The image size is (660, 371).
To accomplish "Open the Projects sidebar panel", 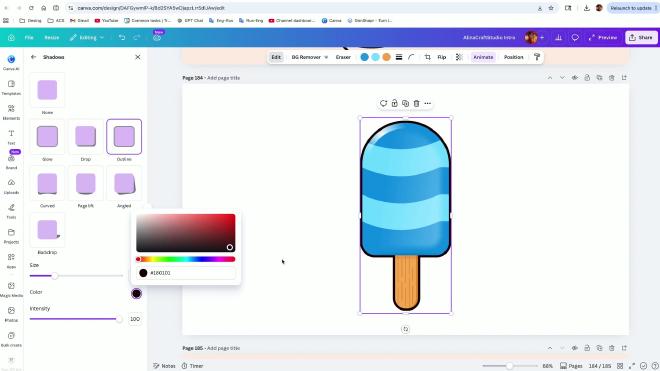I will (x=11, y=236).
